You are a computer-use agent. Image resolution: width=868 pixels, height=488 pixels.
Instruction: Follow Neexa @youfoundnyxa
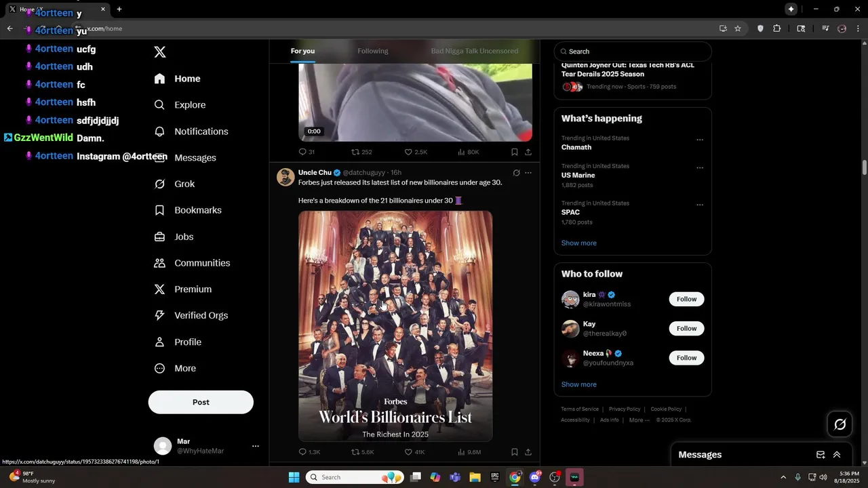[x=686, y=358]
